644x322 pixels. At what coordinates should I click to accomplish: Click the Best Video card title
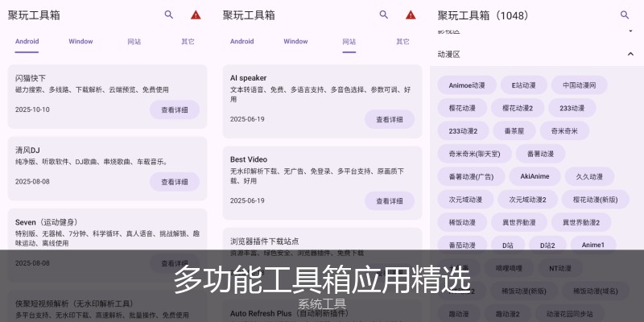(249, 159)
